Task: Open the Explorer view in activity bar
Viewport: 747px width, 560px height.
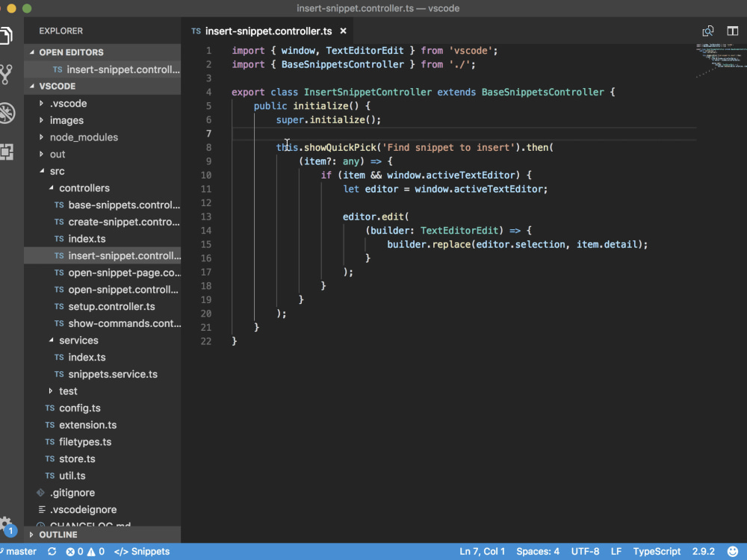Action: 6,35
